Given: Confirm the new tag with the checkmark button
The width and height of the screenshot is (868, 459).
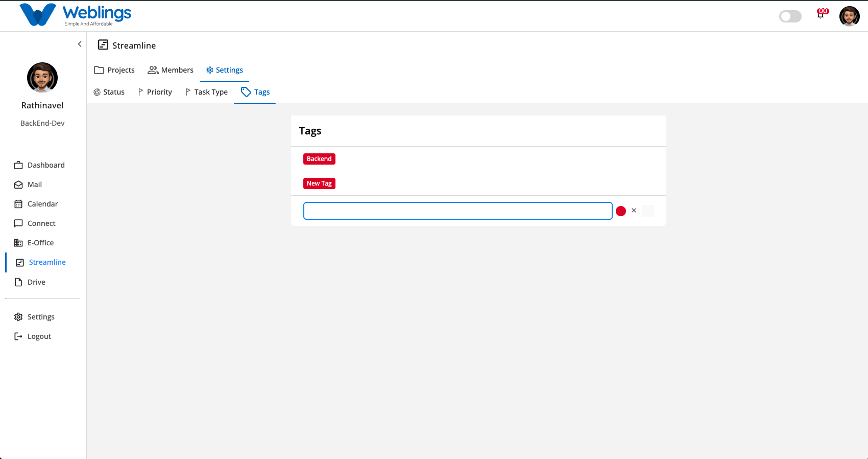Looking at the screenshot, I should click(648, 211).
